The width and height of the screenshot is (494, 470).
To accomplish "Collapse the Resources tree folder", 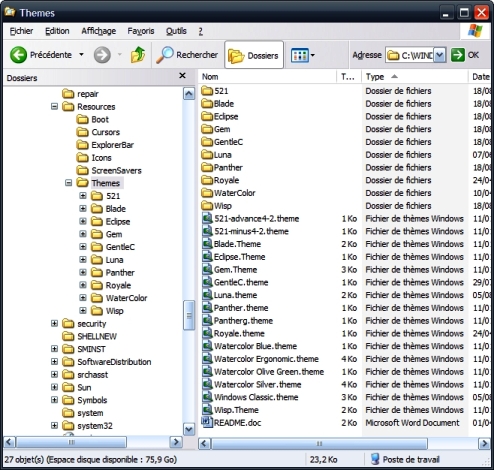I will point(54,107).
